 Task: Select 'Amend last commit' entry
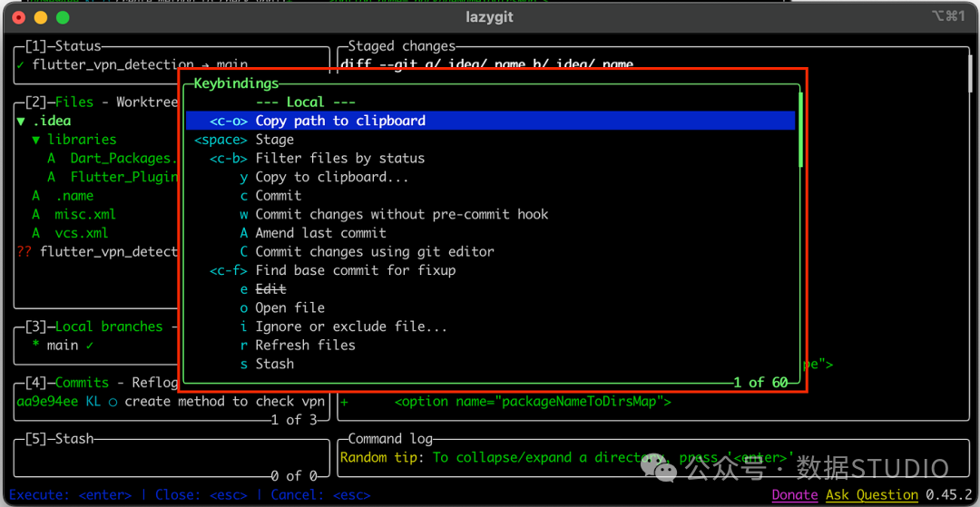(x=490, y=233)
